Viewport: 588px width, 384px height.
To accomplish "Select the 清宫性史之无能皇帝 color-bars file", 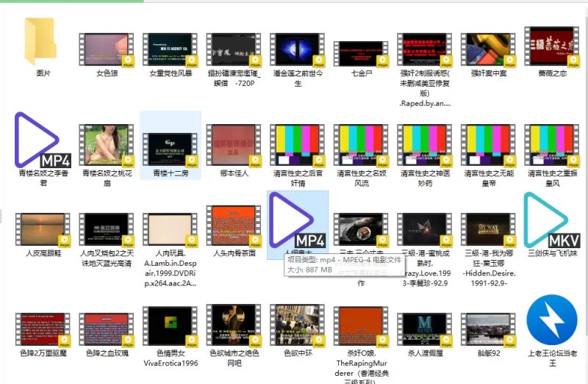I will pos(489,145).
